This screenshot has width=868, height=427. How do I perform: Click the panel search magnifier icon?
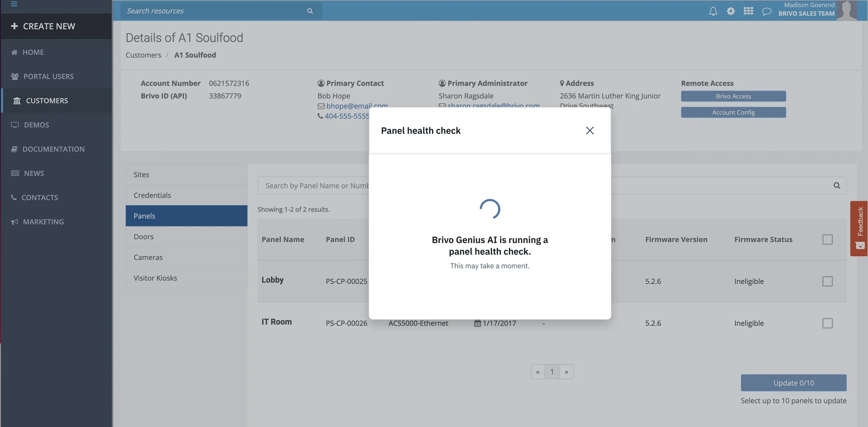click(837, 186)
